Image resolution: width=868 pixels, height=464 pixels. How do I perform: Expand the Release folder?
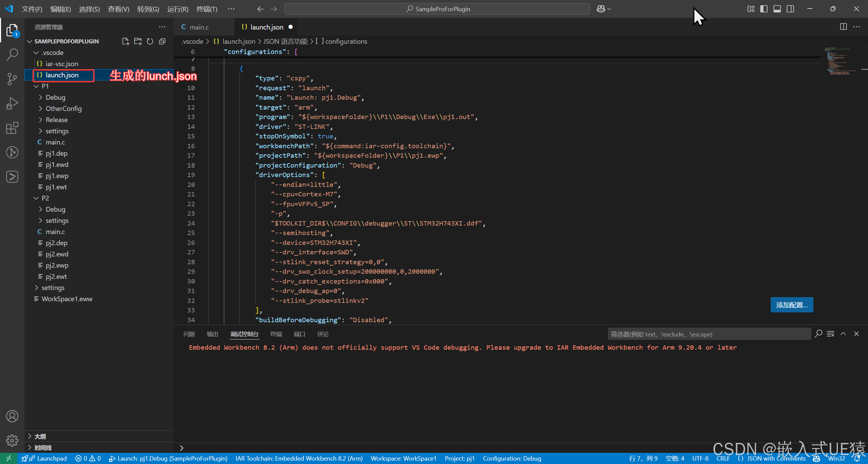(x=56, y=120)
